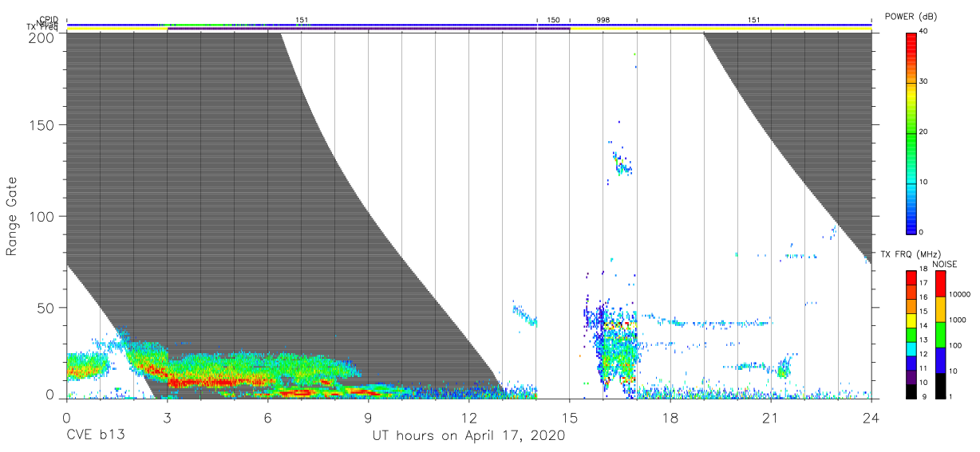Click the CPID label 998 at the top
The height and width of the screenshot is (452, 980).
tap(603, 19)
